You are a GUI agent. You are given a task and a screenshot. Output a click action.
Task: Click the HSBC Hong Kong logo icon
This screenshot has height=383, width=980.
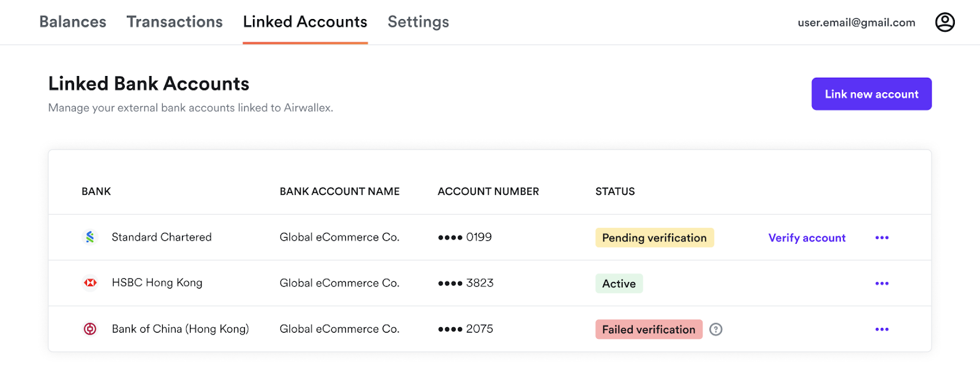(90, 283)
